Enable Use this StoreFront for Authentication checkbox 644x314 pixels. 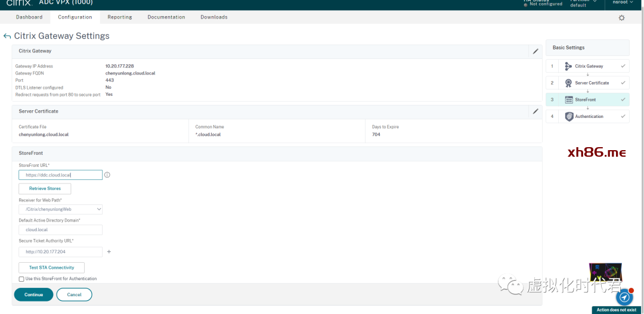click(21, 279)
